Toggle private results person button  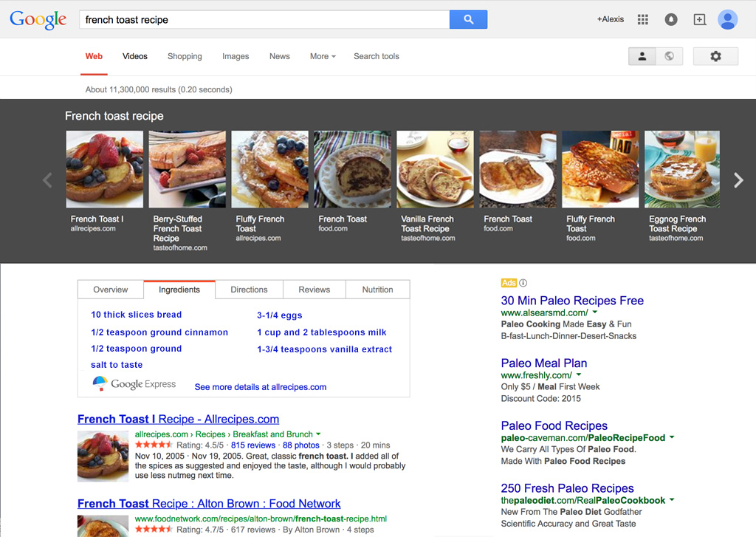(x=642, y=56)
